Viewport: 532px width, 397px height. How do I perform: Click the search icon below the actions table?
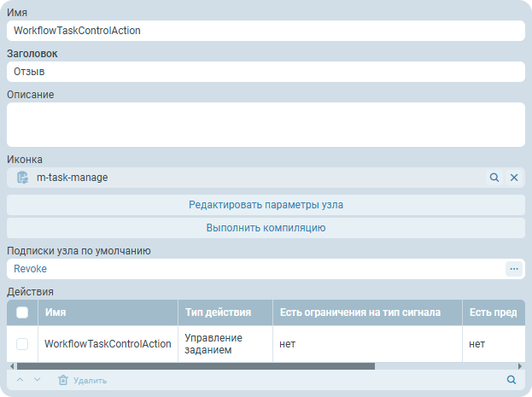(x=512, y=380)
